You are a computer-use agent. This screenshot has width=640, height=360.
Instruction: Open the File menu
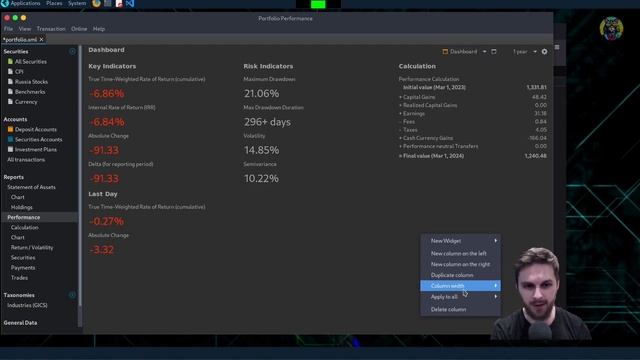click(8, 29)
